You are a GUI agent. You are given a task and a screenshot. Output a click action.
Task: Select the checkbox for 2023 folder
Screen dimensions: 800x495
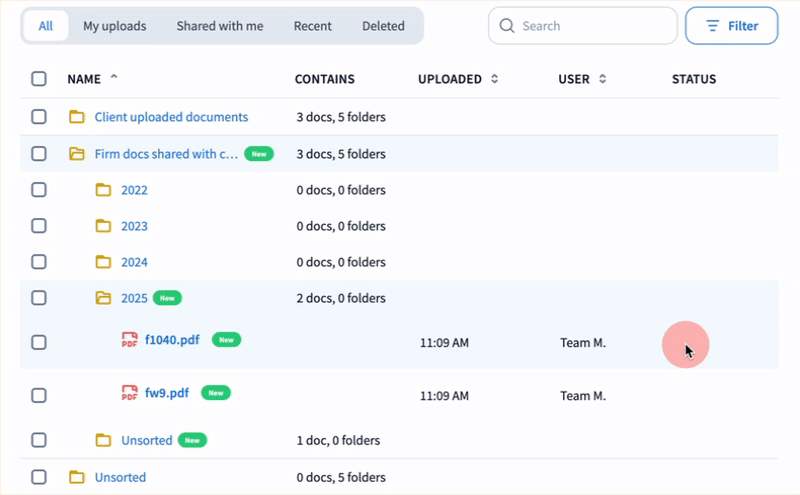(39, 226)
